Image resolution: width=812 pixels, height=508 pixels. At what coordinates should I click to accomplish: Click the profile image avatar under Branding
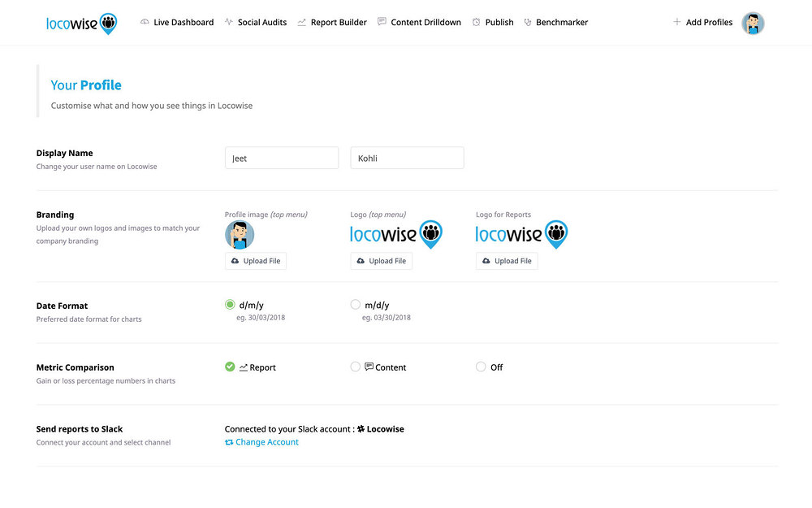(x=240, y=235)
